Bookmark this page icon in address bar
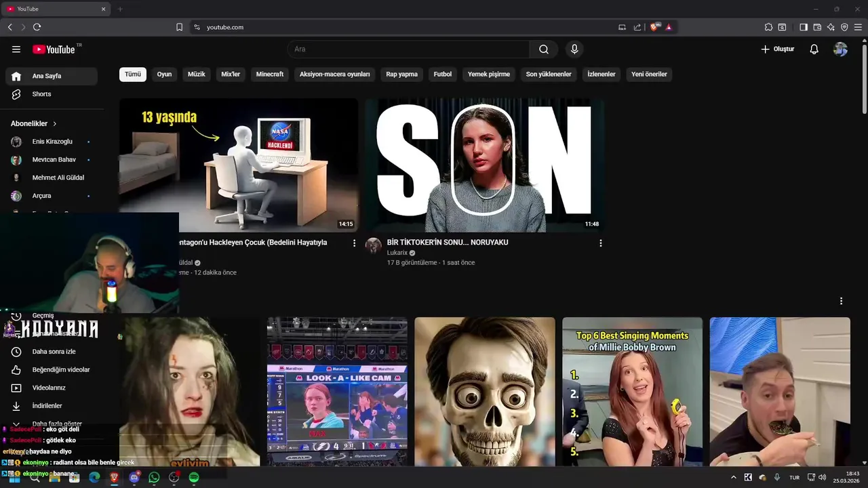Image resolution: width=868 pixels, height=488 pixels. click(180, 27)
